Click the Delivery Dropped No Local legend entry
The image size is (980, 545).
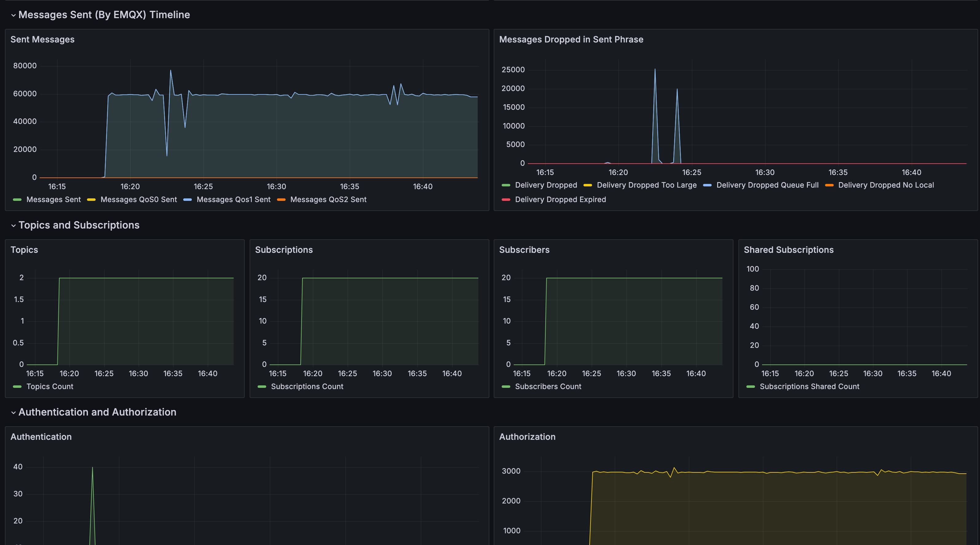tap(886, 185)
